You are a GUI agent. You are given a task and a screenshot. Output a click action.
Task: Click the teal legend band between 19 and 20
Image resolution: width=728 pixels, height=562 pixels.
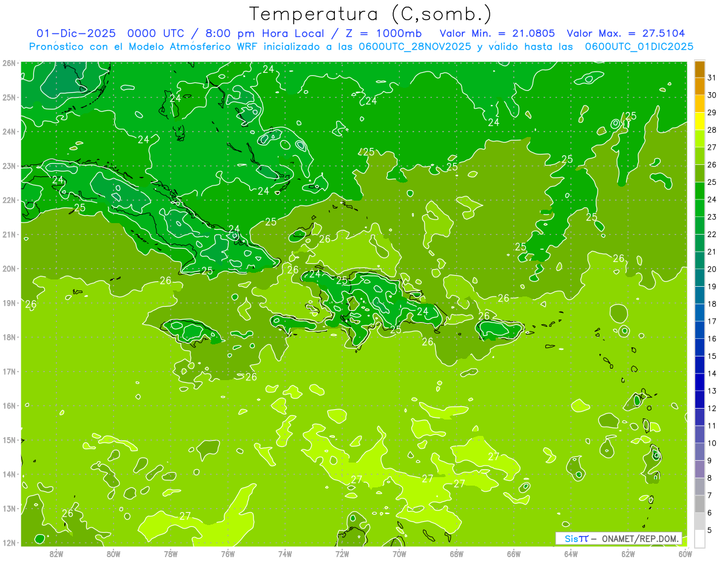click(x=699, y=278)
